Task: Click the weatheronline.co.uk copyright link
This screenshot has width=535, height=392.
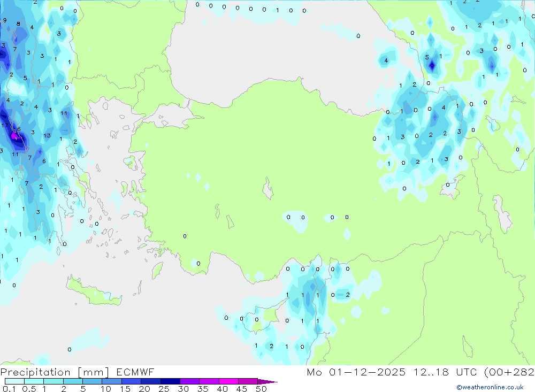Action: click(490, 387)
